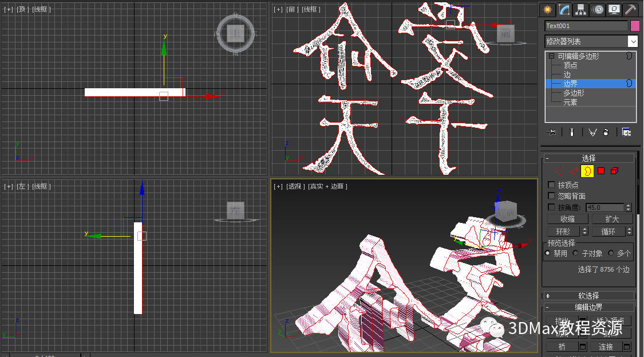Switch to the Modify panel tab
This screenshot has height=357, width=644.
[564, 10]
